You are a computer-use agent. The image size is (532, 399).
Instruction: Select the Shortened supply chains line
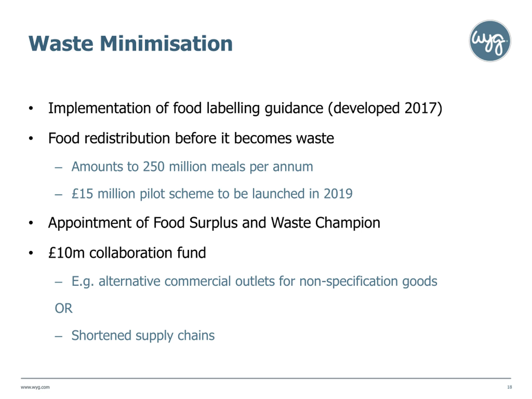pos(143,335)
